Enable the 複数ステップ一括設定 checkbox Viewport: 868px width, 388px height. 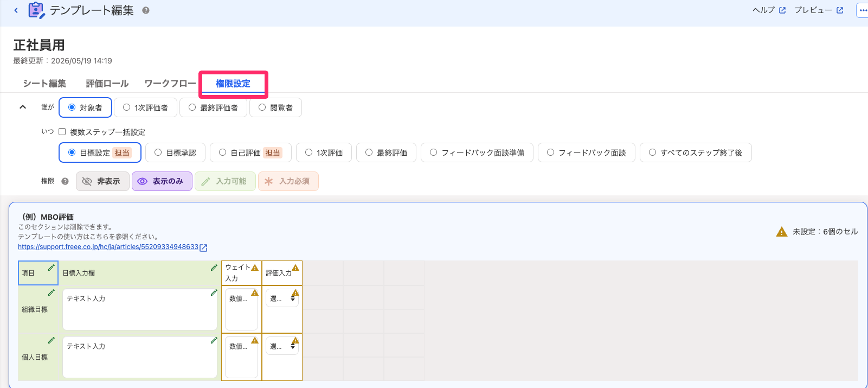[x=62, y=131]
